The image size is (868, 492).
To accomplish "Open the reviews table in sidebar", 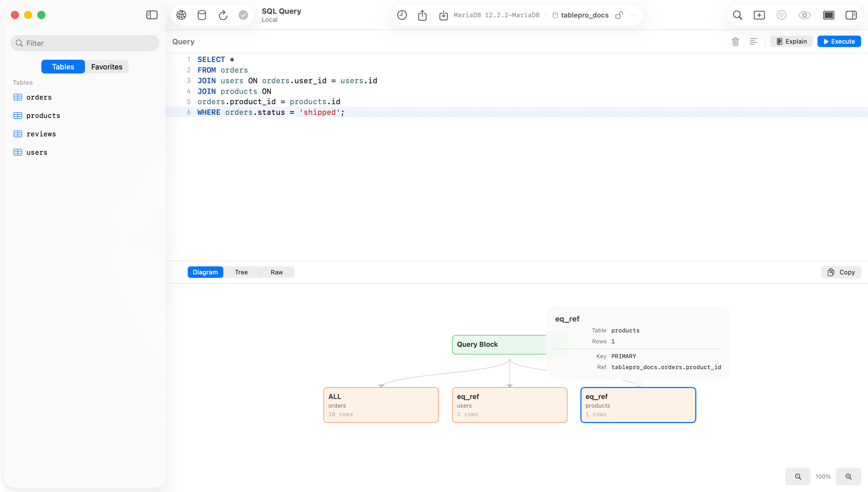I will tap(41, 134).
